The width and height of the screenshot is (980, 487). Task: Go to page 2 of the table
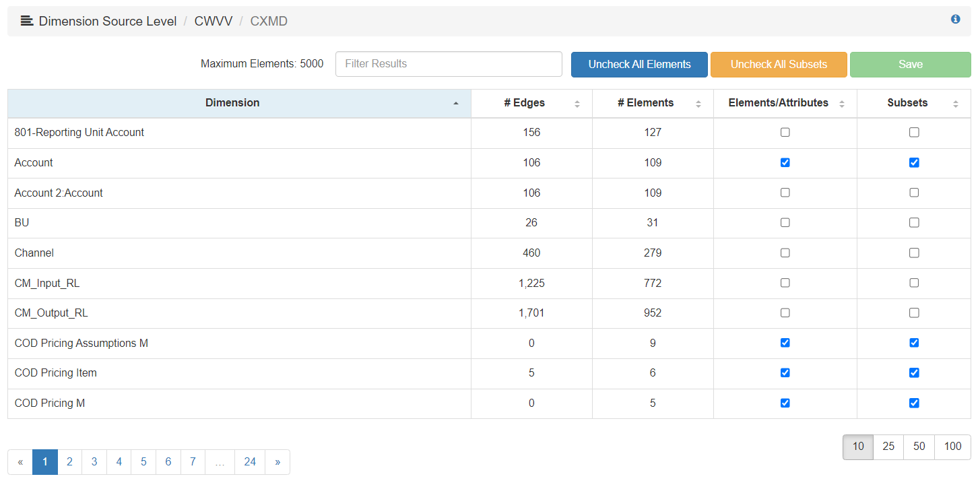(69, 462)
